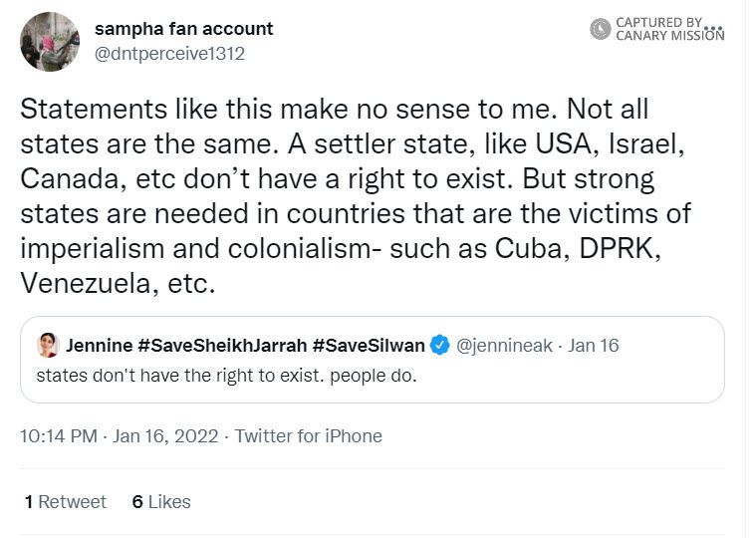Click Jennine's small avatar in quoted tweet
756x538 pixels.
47,346
